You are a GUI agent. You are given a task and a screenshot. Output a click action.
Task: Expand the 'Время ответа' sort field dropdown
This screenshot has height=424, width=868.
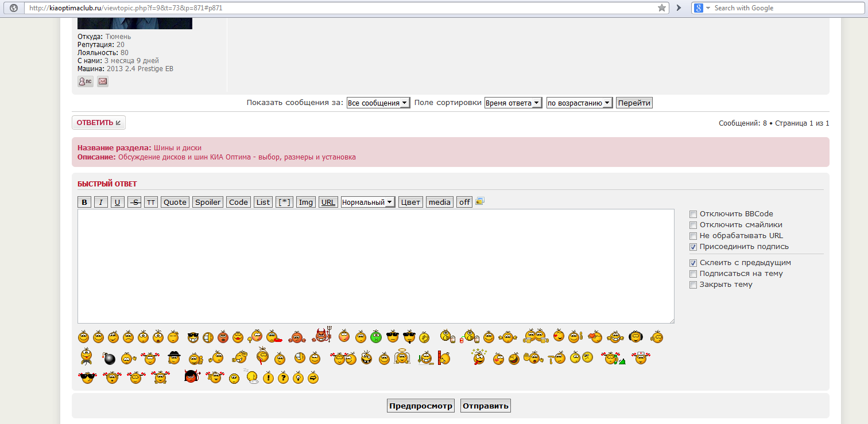513,103
